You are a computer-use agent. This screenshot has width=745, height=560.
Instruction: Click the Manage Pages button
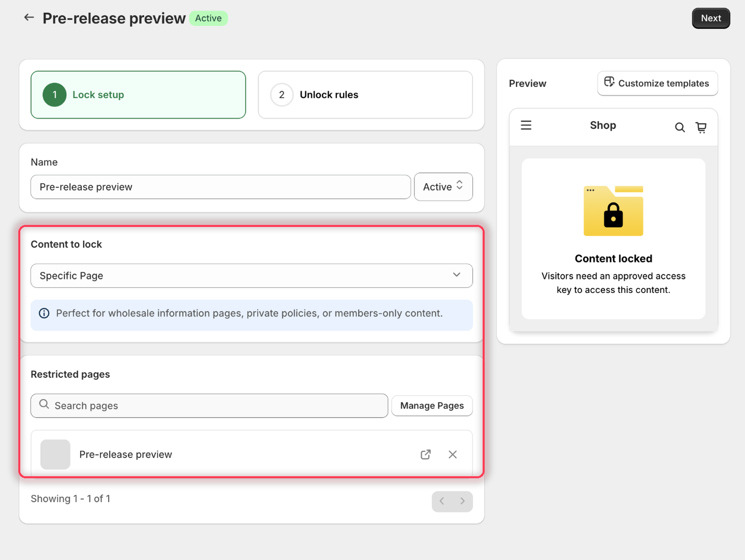pos(432,406)
